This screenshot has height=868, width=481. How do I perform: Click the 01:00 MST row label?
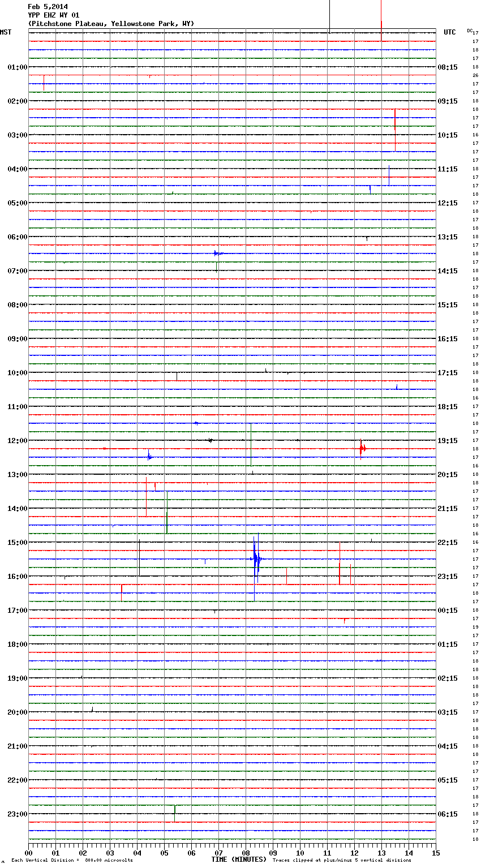click(17, 67)
